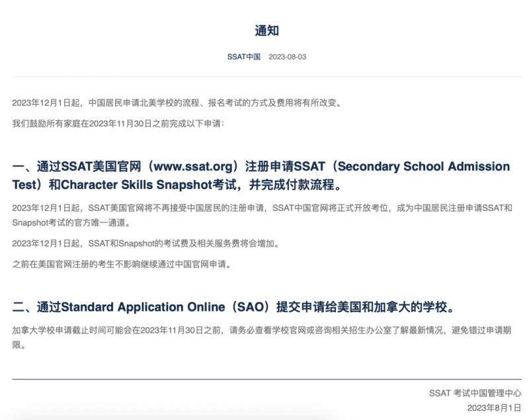This screenshot has height=420, width=529.
Task: Click the sentence about 之前在美国官网注册的考生
Action: 122,264
